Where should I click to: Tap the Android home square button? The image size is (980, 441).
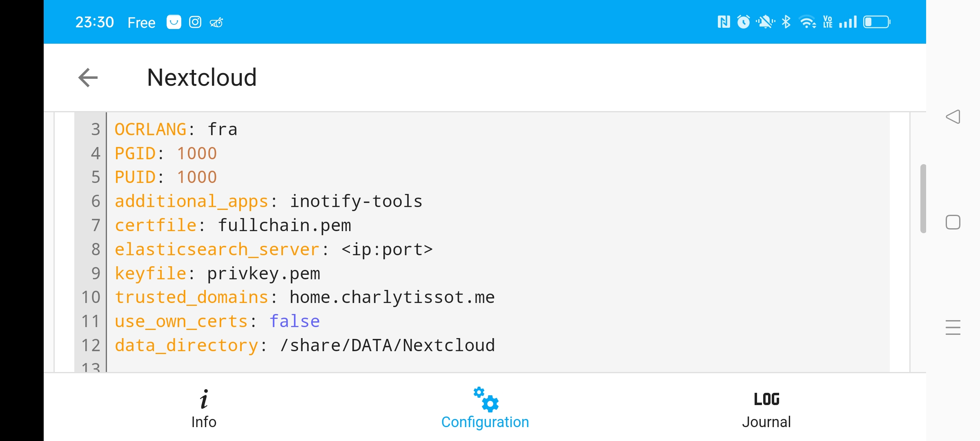pos(953,222)
